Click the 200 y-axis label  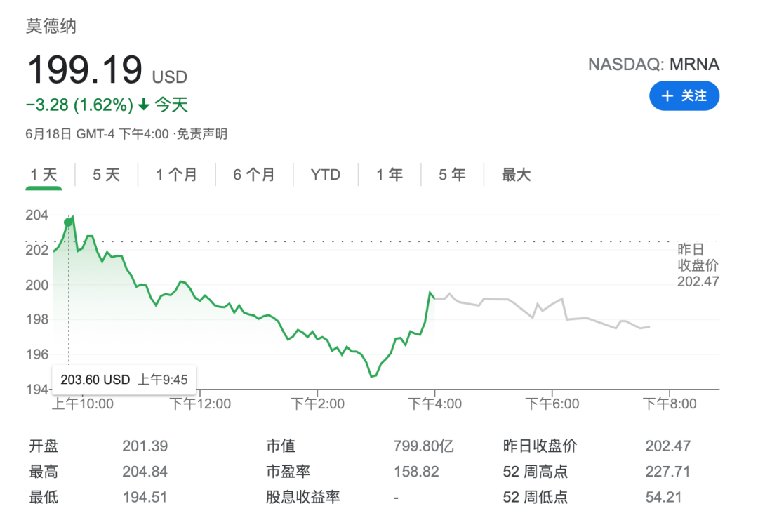[37, 285]
